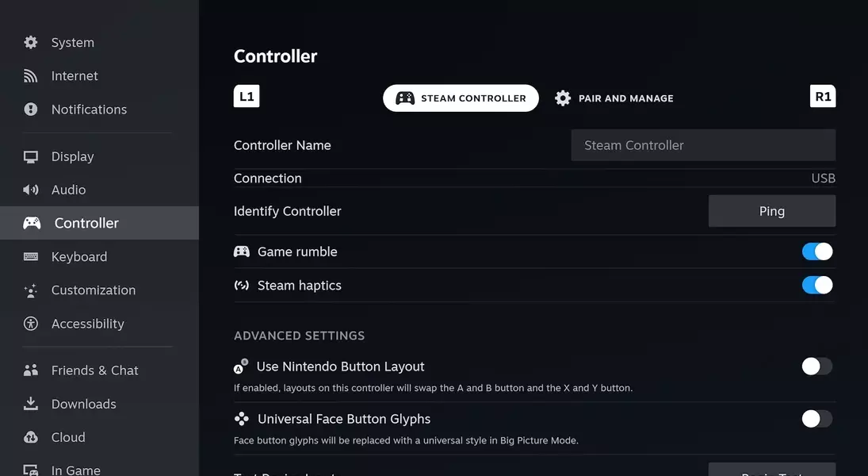Image resolution: width=868 pixels, height=476 pixels.
Task: Click the R1 bumper navigation button
Action: pos(823,97)
